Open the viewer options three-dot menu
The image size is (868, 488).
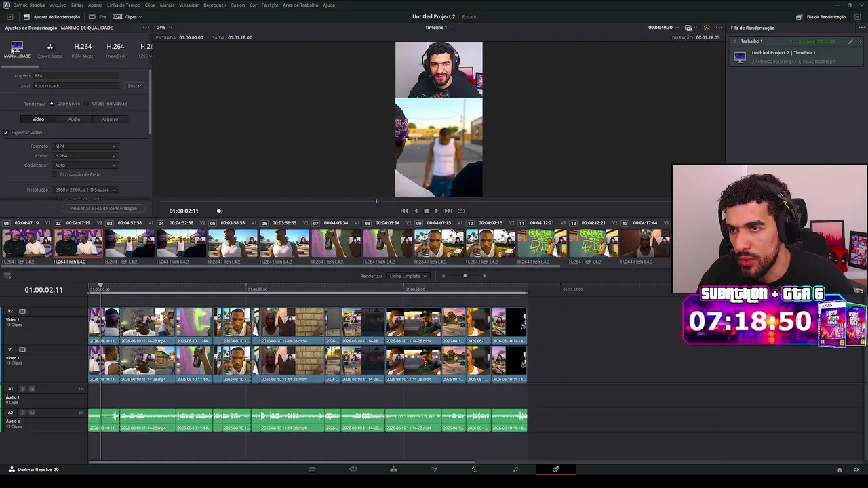tap(719, 28)
